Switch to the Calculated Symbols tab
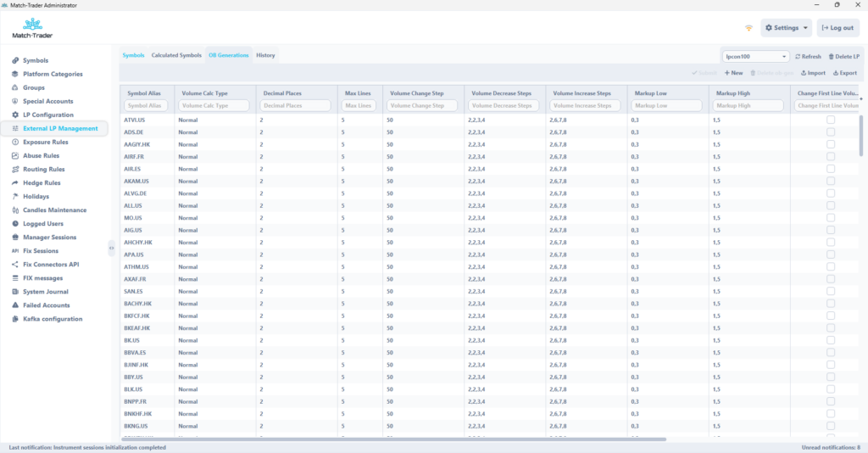868x453 pixels. click(176, 55)
